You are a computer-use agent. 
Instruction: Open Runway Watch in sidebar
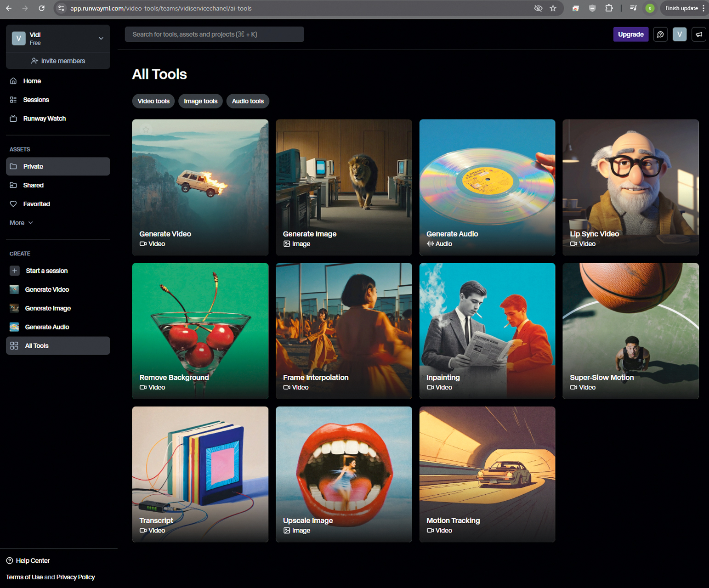(x=44, y=119)
